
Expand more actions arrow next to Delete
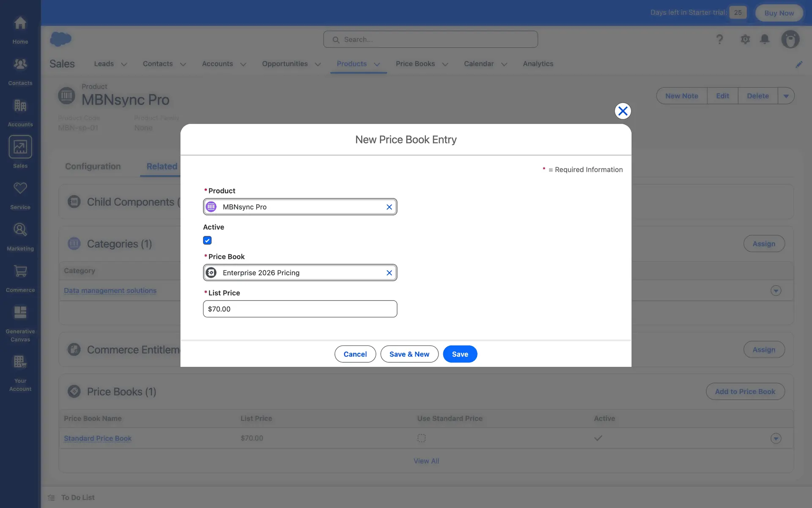786,96
